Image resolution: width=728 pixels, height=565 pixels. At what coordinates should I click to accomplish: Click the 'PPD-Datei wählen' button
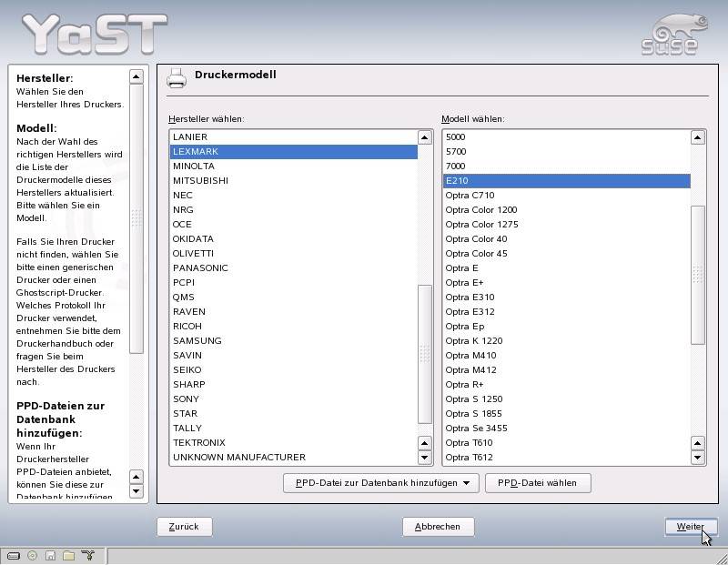pos(538,483)
